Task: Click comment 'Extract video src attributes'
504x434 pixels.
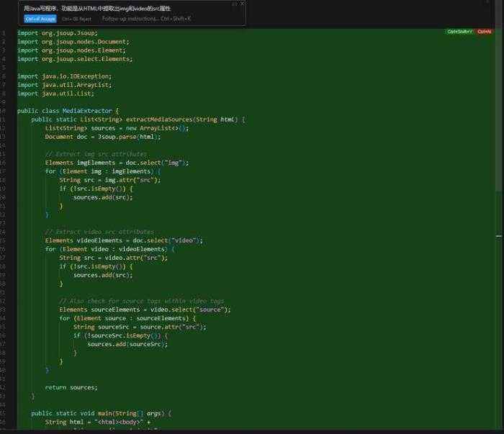Action: (x=99, y=232)
